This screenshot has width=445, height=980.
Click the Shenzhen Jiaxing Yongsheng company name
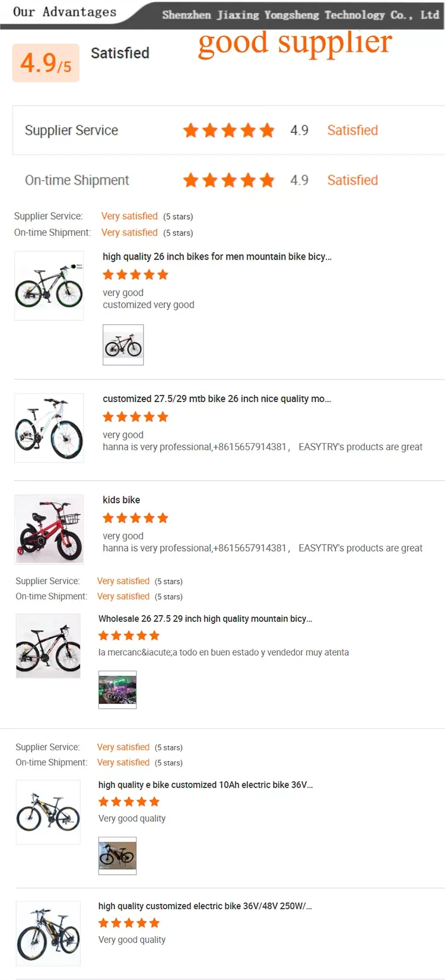coord(300,15)
